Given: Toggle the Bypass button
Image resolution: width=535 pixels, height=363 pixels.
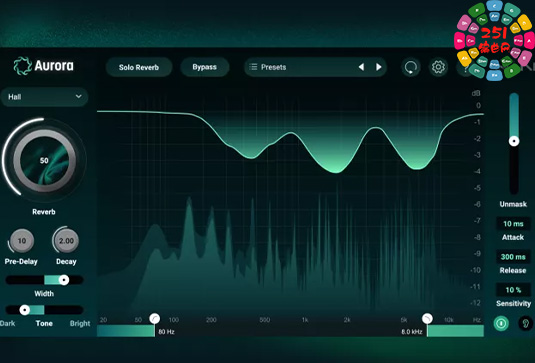Looking at the screenshot, I should click(204, 67).
